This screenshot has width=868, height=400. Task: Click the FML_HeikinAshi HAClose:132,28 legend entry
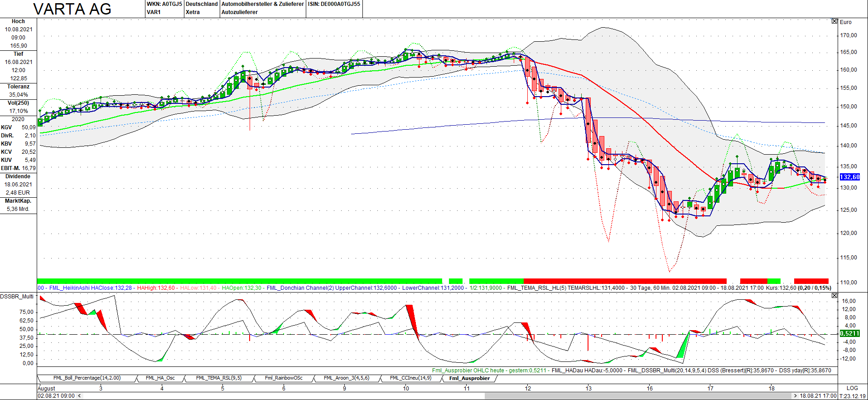[x=91, y=288]
